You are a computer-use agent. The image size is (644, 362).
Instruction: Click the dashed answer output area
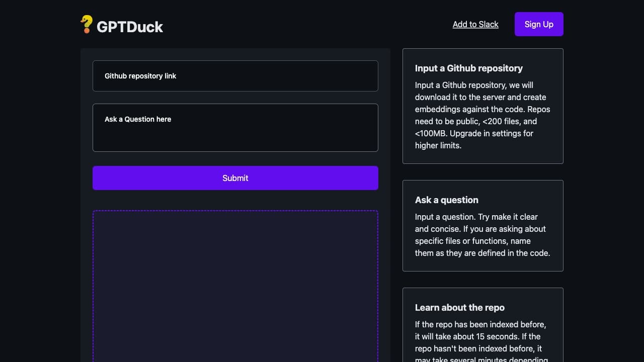coord(235,286)
